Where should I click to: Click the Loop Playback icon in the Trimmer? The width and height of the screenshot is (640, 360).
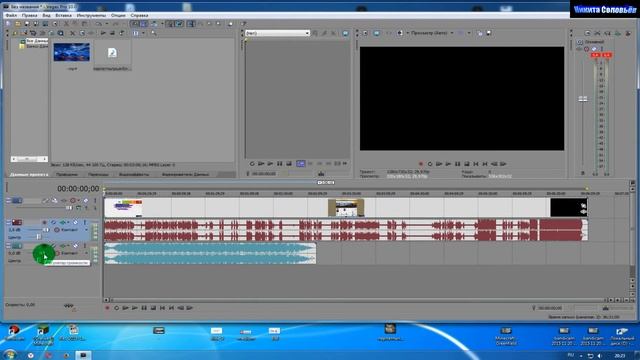[x=252, y=164]
